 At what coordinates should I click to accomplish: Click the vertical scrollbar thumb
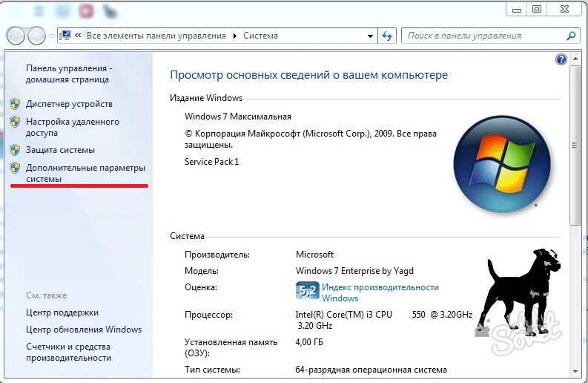pos(575,145)
